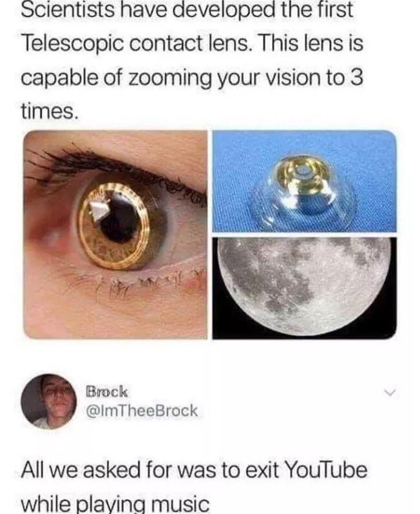Open Brock's profile picture avatar
The width and height of the screenshot is (420, 514).
pos(49,401)
